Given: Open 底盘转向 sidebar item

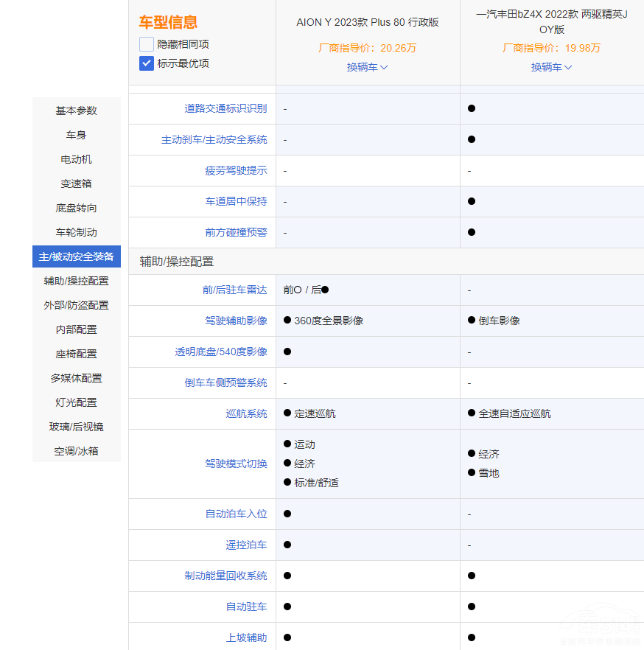Looking at the screenshot, I should click(76, 208).
